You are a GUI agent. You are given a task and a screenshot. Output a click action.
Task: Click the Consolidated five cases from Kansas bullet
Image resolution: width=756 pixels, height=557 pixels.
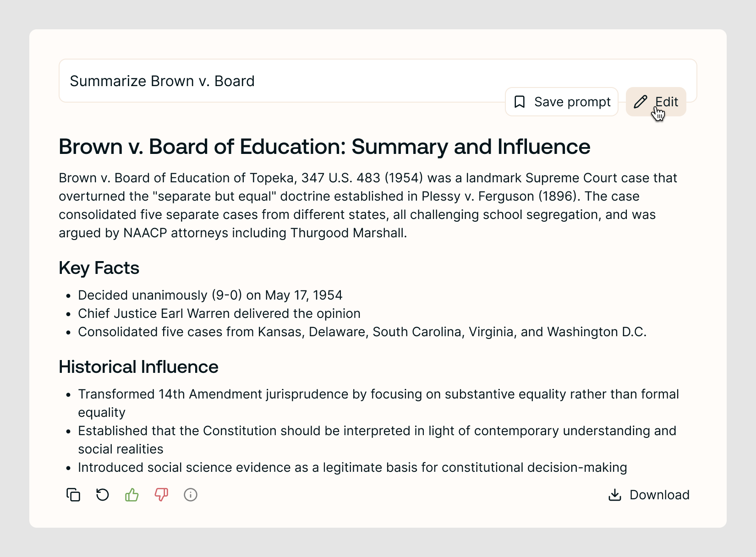coord(362,332)
